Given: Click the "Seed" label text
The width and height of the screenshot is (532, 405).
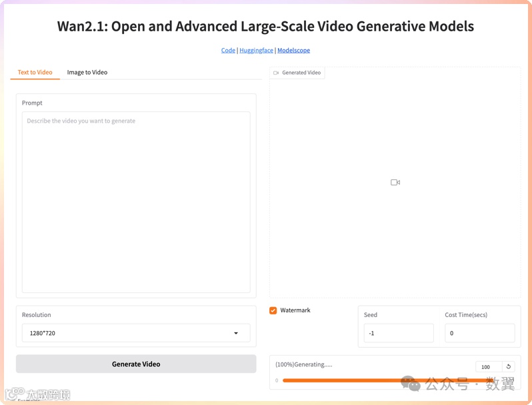Looking at the screenshot, I should click(371, 314).
